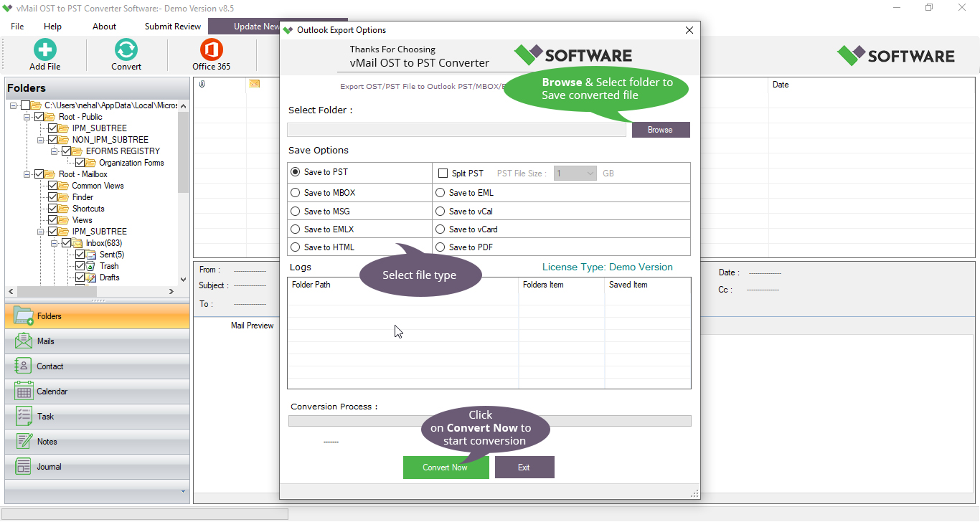The image size is (980, 522).
Task: Switch to the Folders sidebar panel
Action: tap(97, 316)
